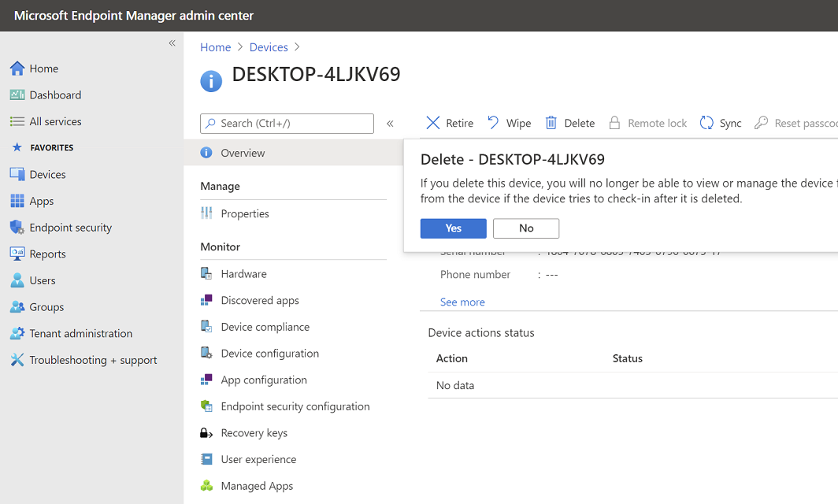Confirm deletion with the Yes button

453,228
